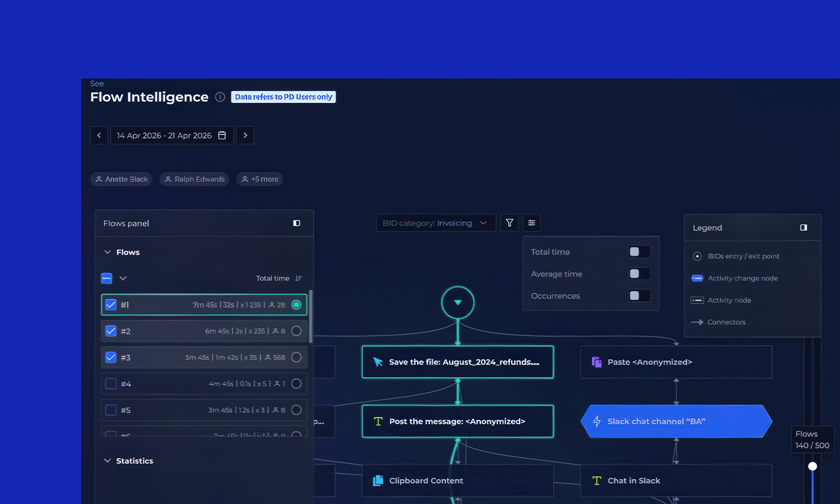Click the user icon in flow #1 row
The width and height of the screenshot is (840, 504).
272,305
